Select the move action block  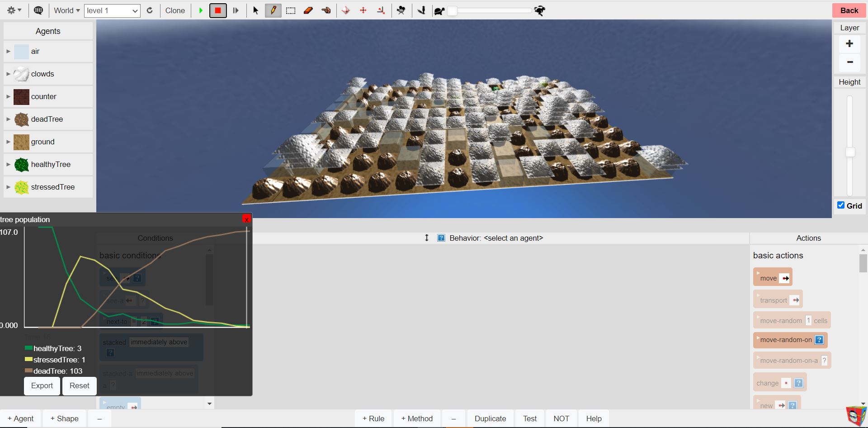[x=773, y=277]
